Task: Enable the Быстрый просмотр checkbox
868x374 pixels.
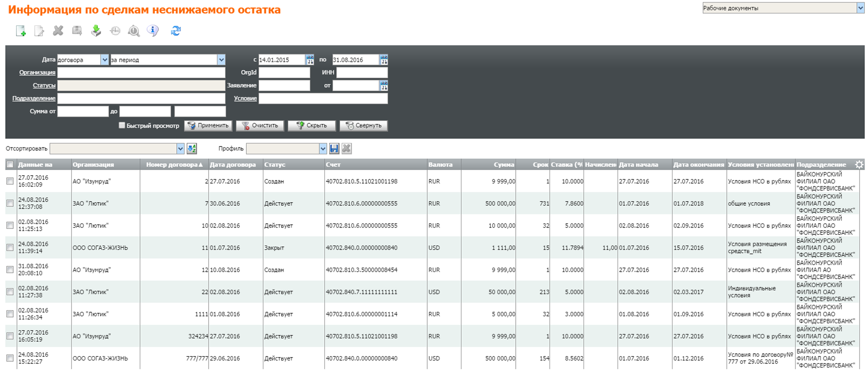Action: 122,125
